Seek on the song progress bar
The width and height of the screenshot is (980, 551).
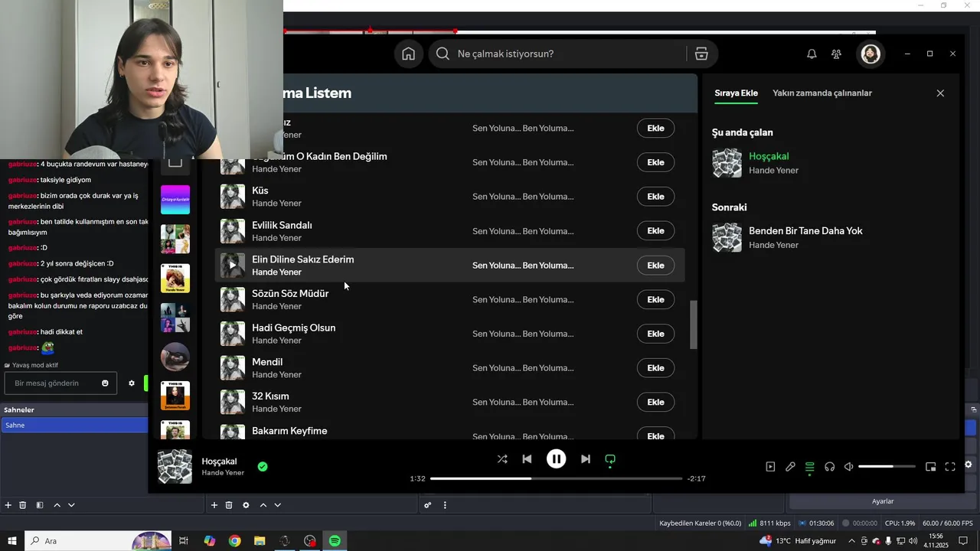(556, 478)
